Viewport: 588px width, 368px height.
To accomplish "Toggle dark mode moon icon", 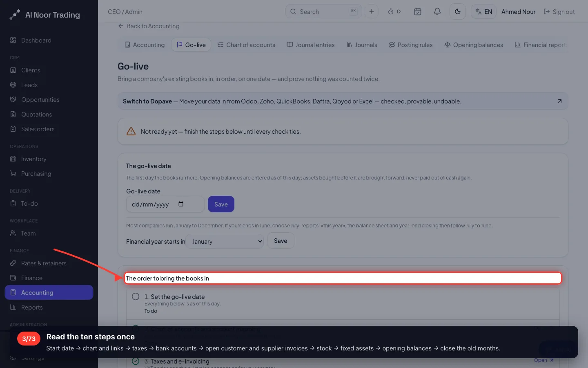I will pos(458,11).
